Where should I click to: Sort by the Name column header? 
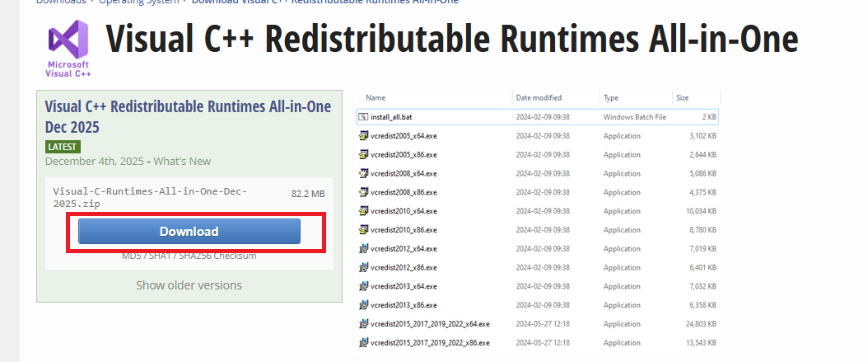(376, 97)
